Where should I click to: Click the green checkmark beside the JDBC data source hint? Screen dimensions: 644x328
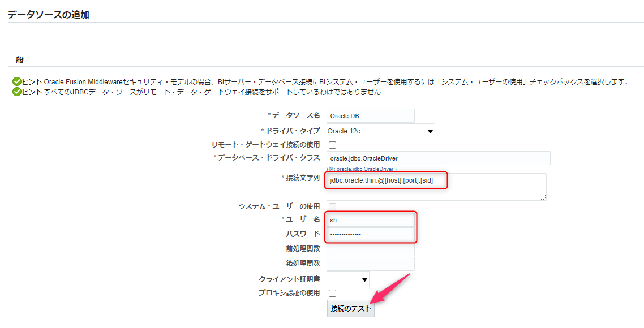pos(17,92)
